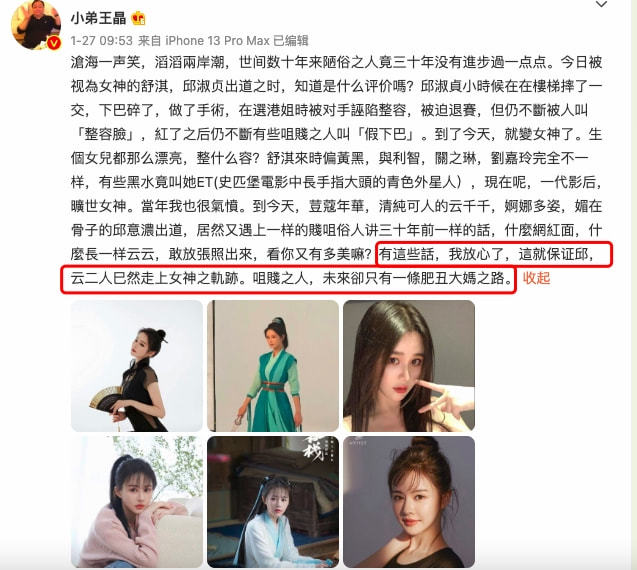Click red-boxed text 云二人已然走上女神之軌跡
Screen dimensions: 637x570
pos(154,278)
